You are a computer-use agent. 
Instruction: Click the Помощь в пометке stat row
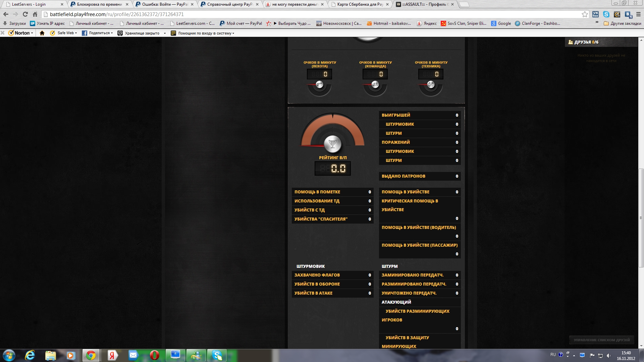(332, 192)
